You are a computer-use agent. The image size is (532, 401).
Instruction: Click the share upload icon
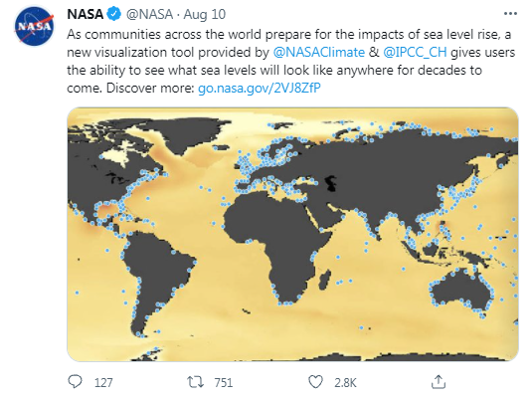click(x=438, y=382)
